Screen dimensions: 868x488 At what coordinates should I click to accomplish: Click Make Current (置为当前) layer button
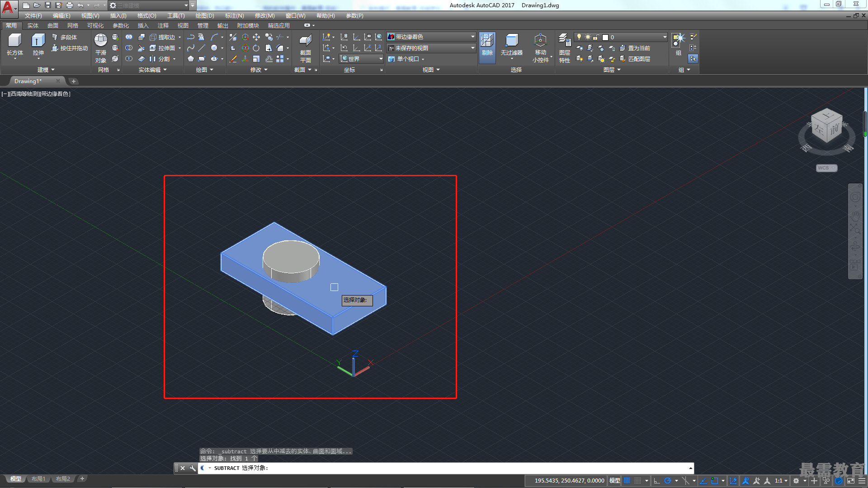tap(635, 48)
